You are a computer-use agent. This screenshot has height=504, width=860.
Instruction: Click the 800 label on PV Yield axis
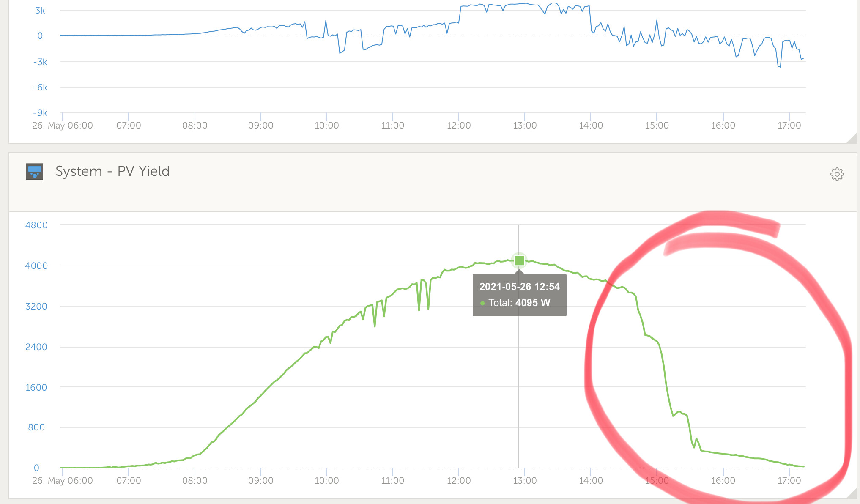[x=36, y=427]
